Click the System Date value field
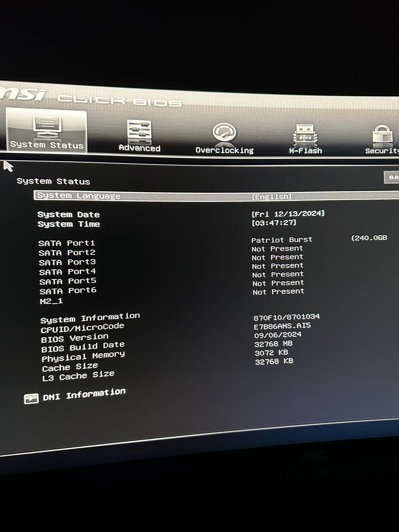Image resolution: width=399 pixels, height=532 pixels. [x=288, y=214]
